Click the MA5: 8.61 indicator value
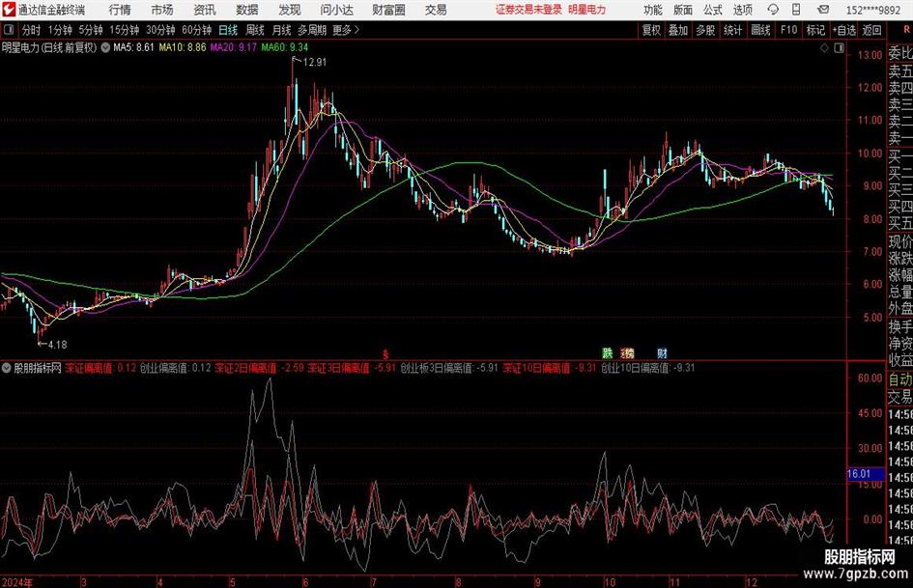 point(134,47)
